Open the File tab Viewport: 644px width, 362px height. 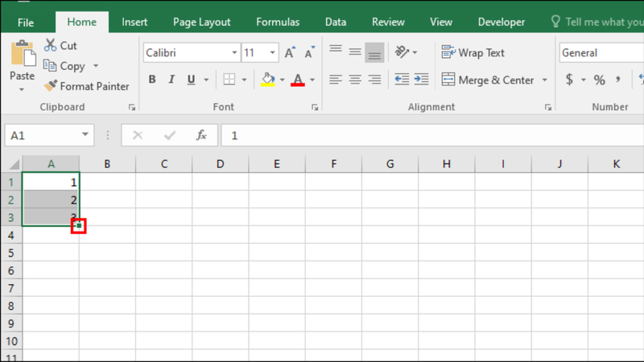(26, 23)
